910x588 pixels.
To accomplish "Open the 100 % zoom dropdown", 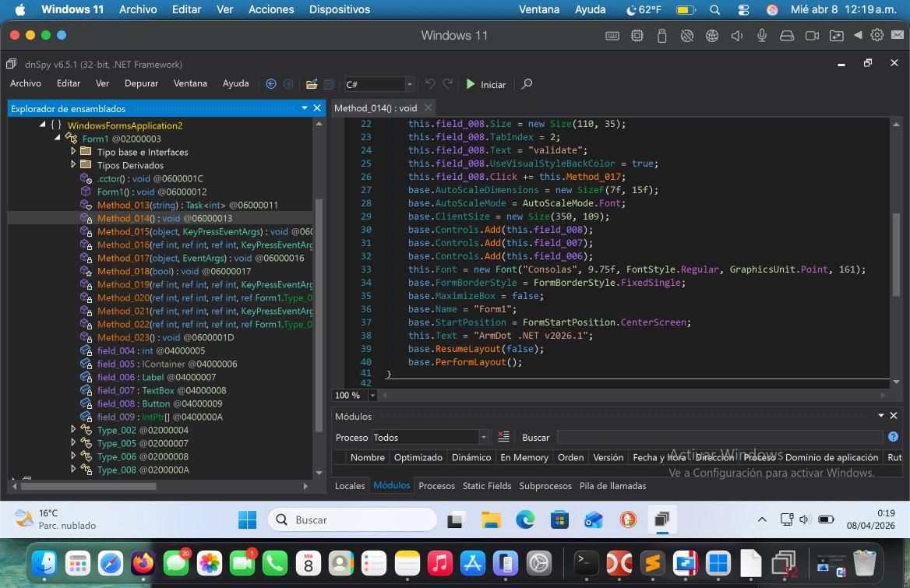I will 372,396.
